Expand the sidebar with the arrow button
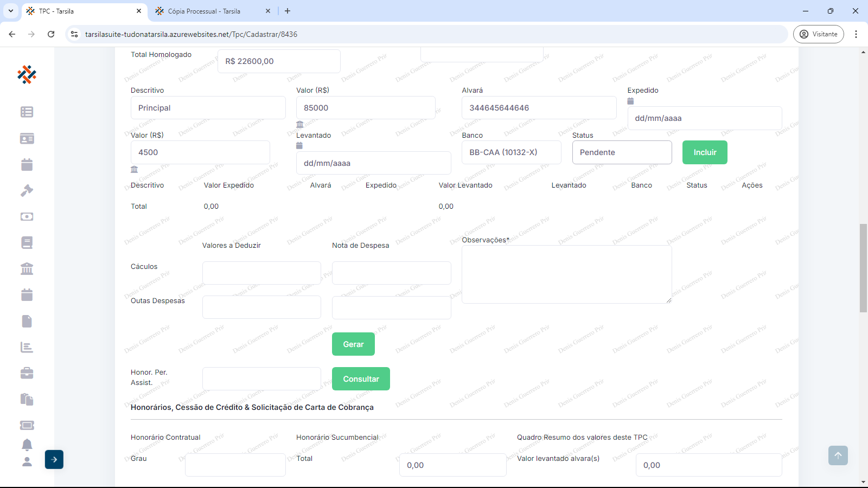The image size is (868, 488). click(x=54, y=459)
